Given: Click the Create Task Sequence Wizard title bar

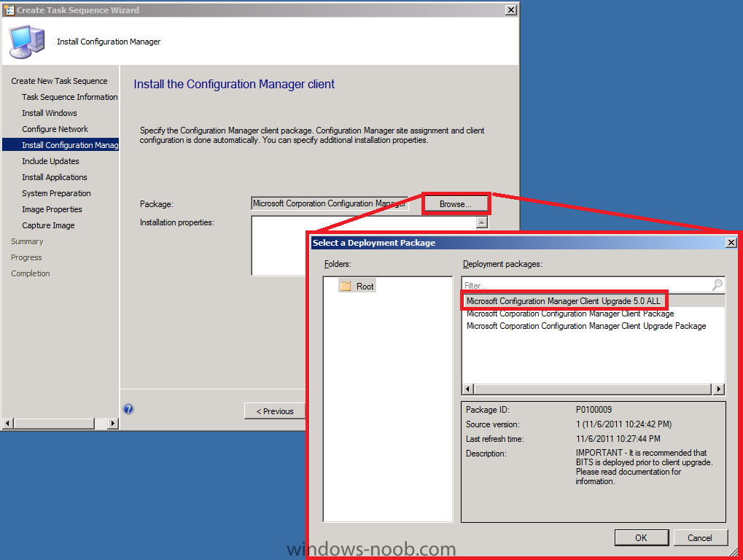Looking at the screenshot, I should 260,10.
